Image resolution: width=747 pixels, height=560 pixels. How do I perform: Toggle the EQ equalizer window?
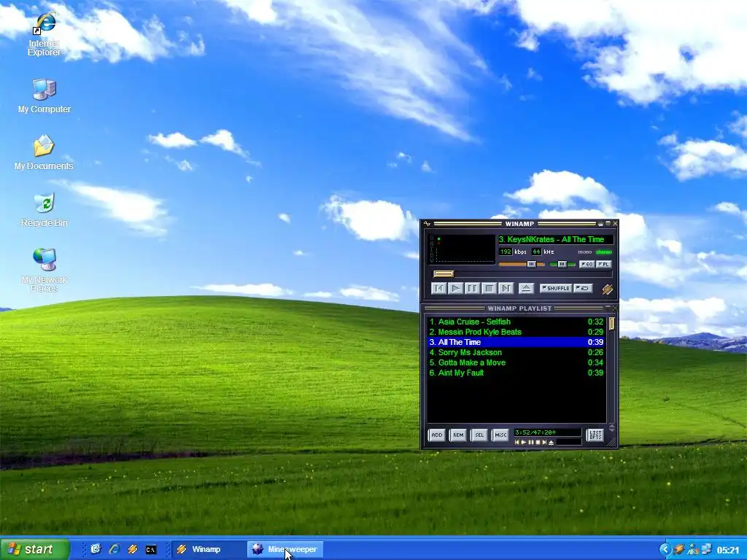click(587, 264)
